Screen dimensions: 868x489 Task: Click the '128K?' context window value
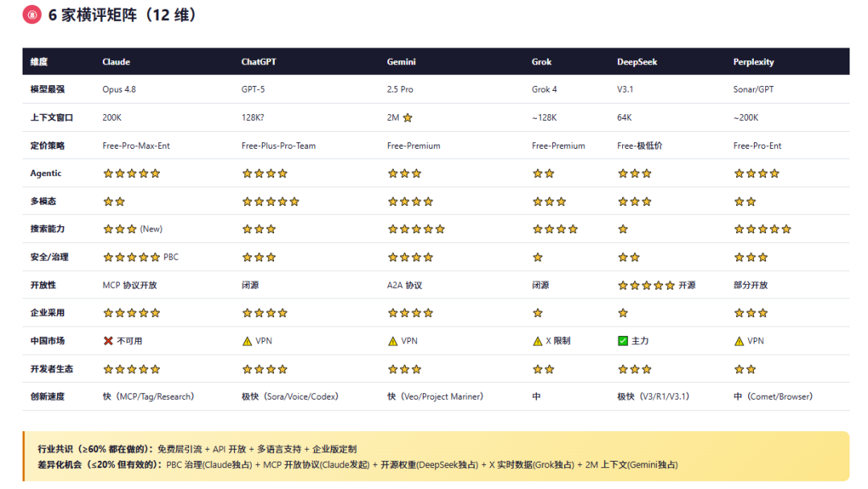pyautogui.click(x=252, y=117)
